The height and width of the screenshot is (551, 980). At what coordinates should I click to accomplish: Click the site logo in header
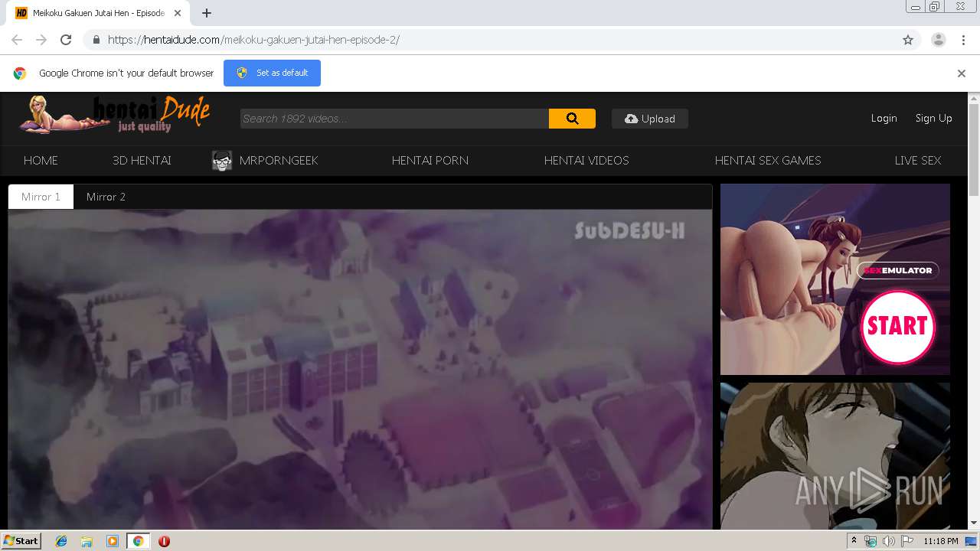[115, 115]
